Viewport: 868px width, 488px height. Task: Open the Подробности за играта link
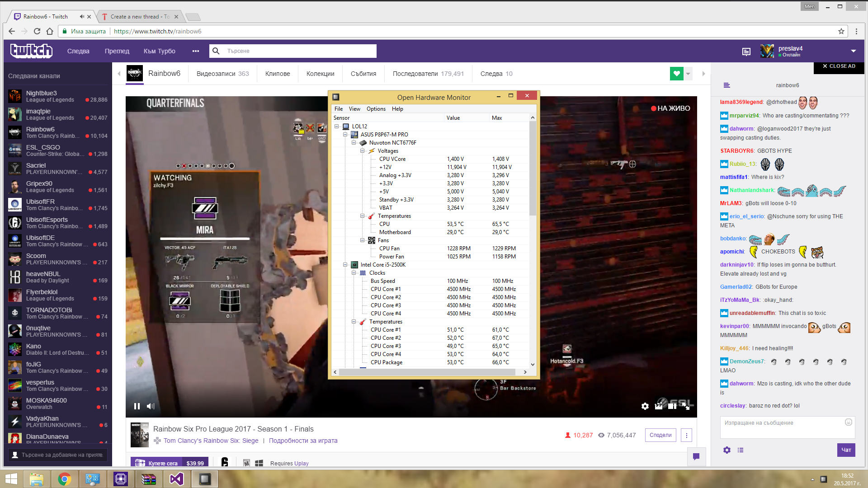point(303,441)
